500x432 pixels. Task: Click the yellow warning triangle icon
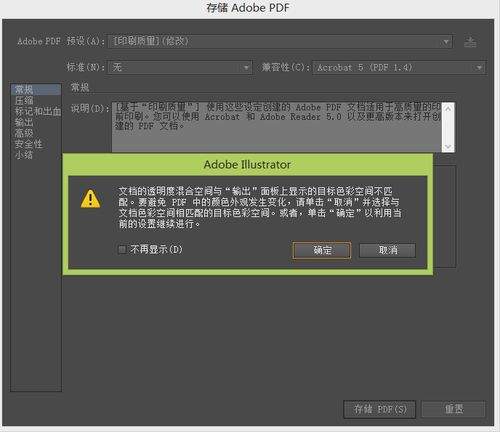(90, 199)
